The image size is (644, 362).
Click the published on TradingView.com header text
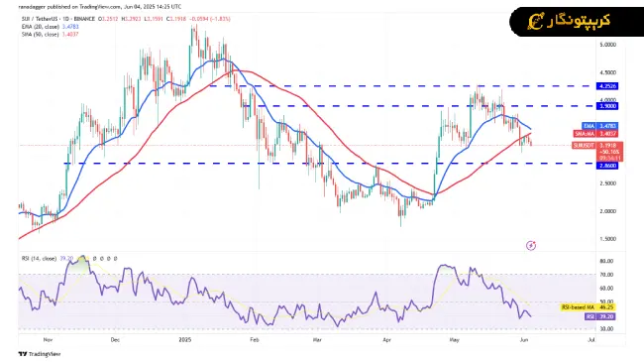tap(100, 7)
